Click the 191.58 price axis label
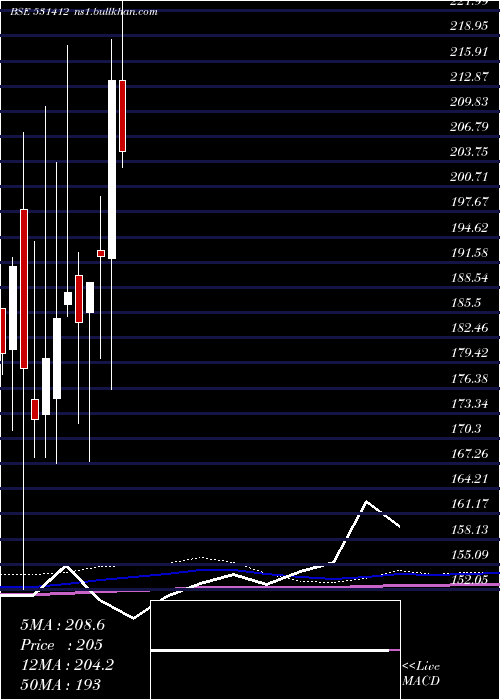This screenshot has height=700, width=500. tap(469, 253)
